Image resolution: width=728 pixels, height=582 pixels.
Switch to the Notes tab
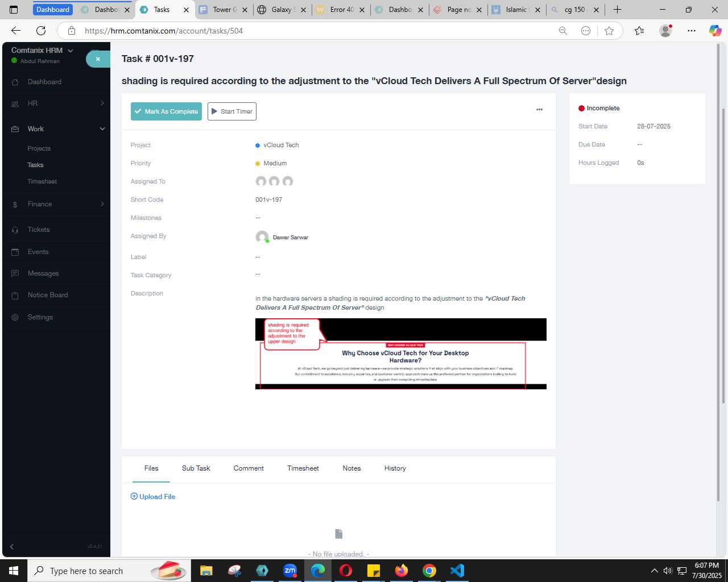click(x=351, y=468)
